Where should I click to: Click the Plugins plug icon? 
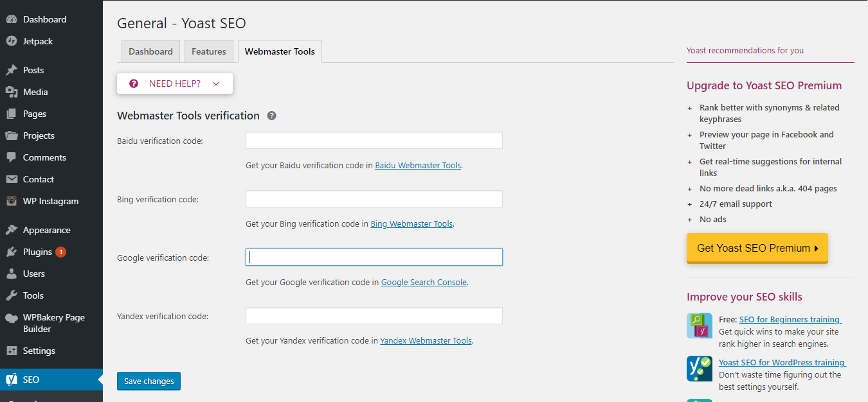coord(12,252)
